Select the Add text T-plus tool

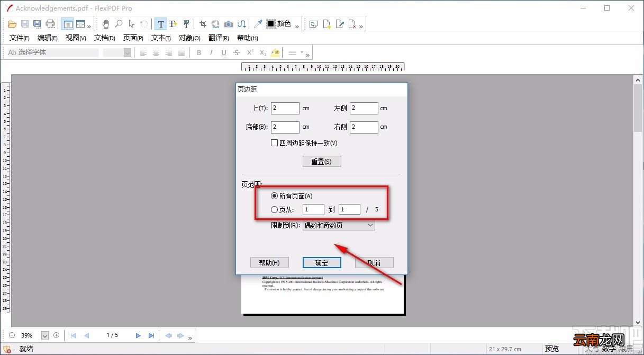[x=173, y=24]
